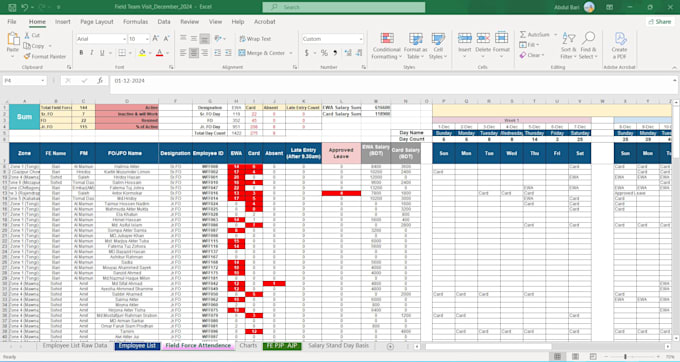Viewport: 680px width, 362px height.
Task: Open the Fill Color dropdown arrow
Action: coord(150,53)
